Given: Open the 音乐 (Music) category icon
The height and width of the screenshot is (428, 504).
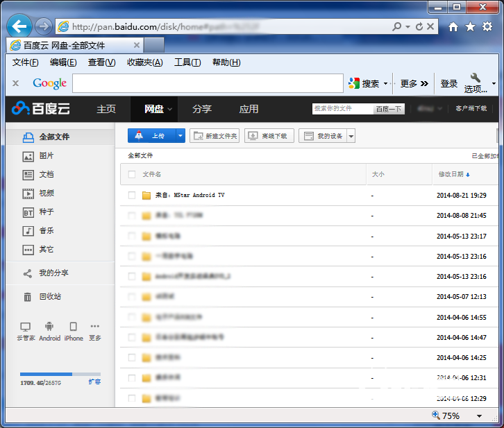Looking at the screenshot, I should [28, 231].
